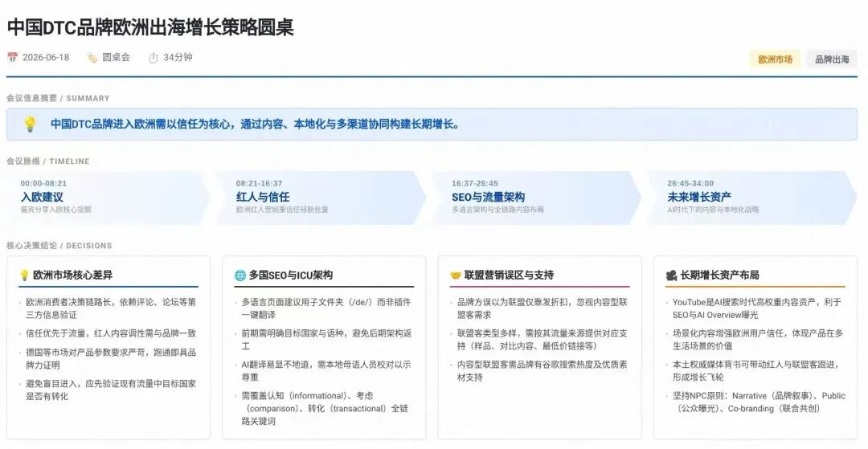Click the card title 欧洲市场核心差异
Image resolution: width=868 pixels, height=449 pixels.
[x=73, y=275]
